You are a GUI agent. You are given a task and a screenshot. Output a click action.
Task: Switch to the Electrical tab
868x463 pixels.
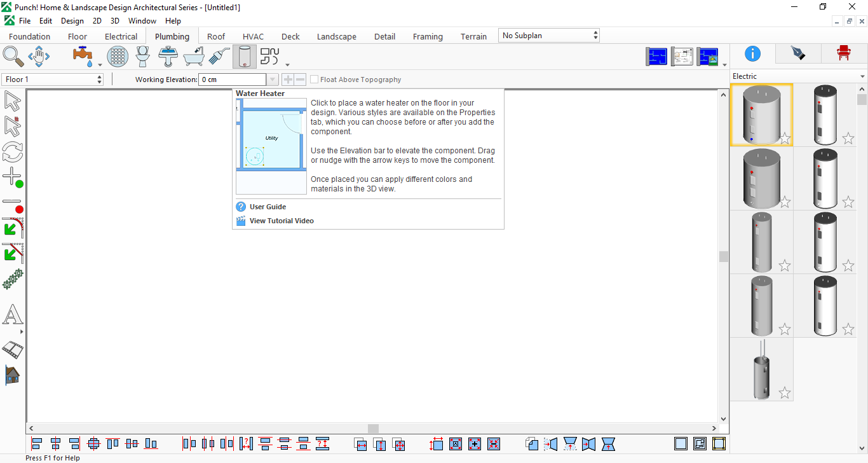point(121,36)
